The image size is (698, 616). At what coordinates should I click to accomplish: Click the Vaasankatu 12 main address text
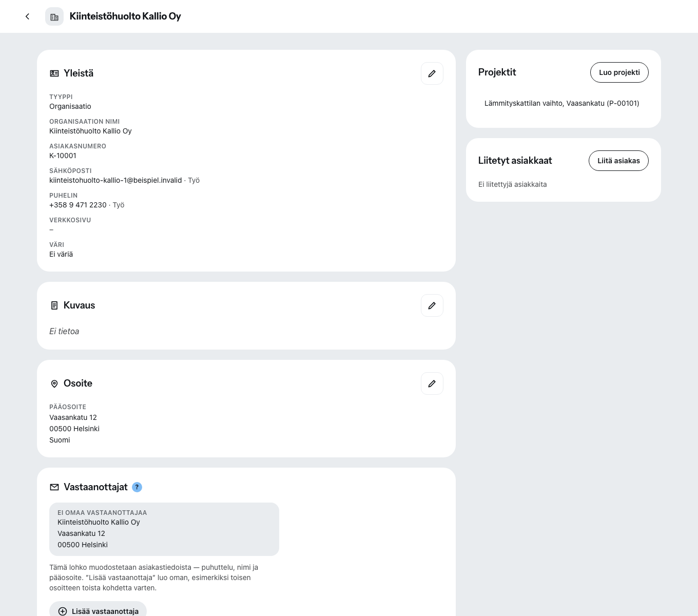click(73, 417)
